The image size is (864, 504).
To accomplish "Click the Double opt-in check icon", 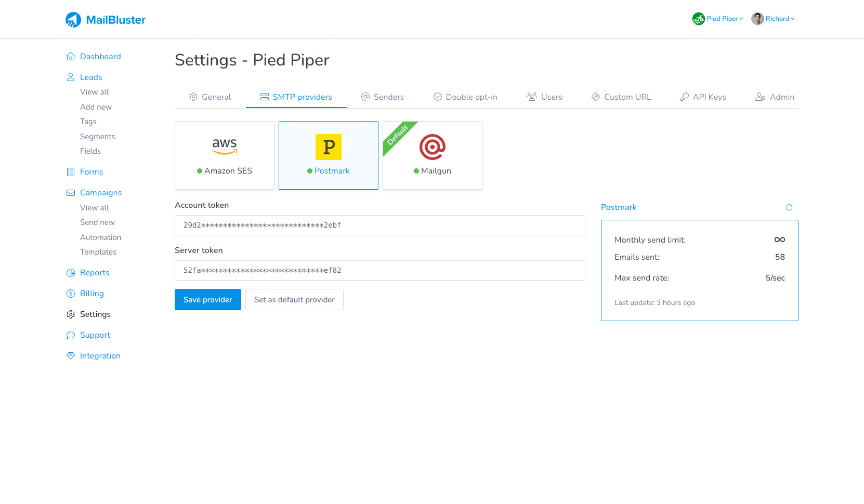I will coord(438,97).
